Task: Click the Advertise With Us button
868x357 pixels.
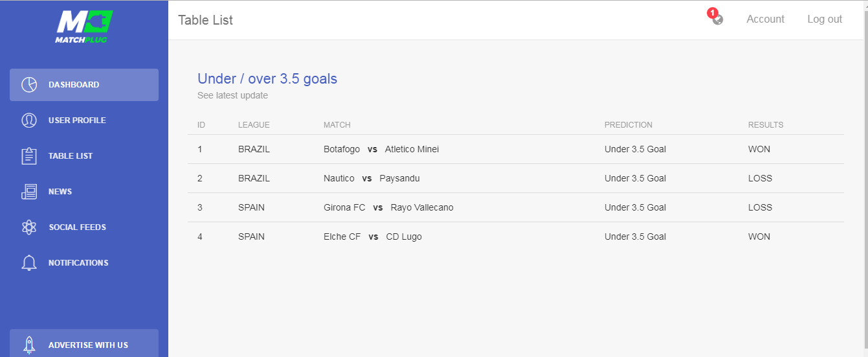Action: pyautogui.click(x=84, y=343)
